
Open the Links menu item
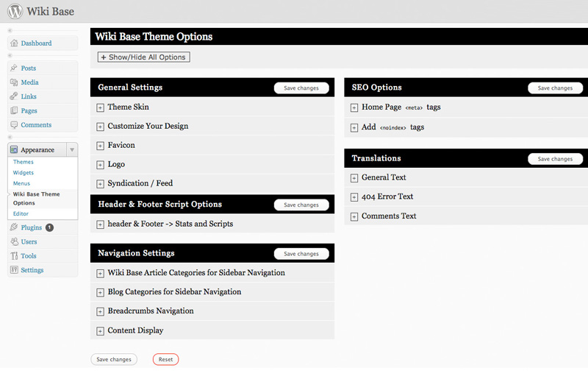[29, 96]
